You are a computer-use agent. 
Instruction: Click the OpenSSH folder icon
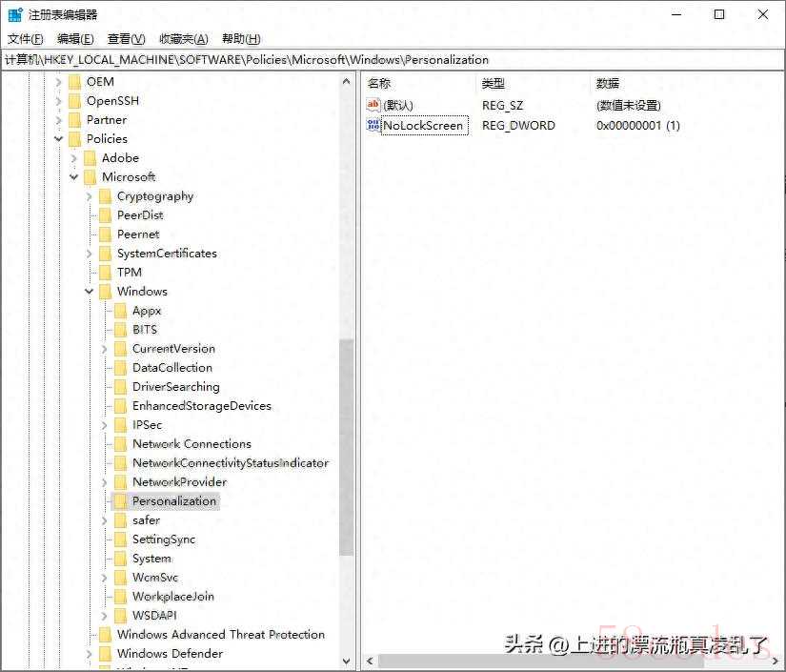74,101
